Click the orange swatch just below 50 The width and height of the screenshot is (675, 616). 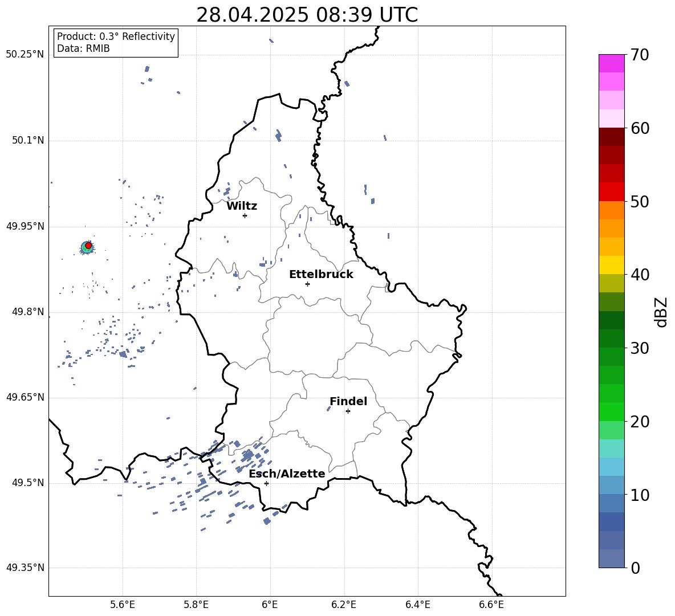point(611,210)
